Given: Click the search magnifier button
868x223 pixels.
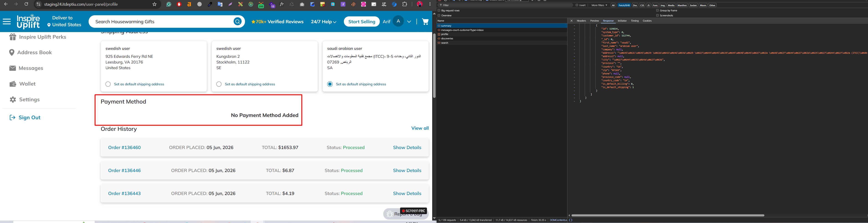Looking at the screenshot, I should (237, 22).
